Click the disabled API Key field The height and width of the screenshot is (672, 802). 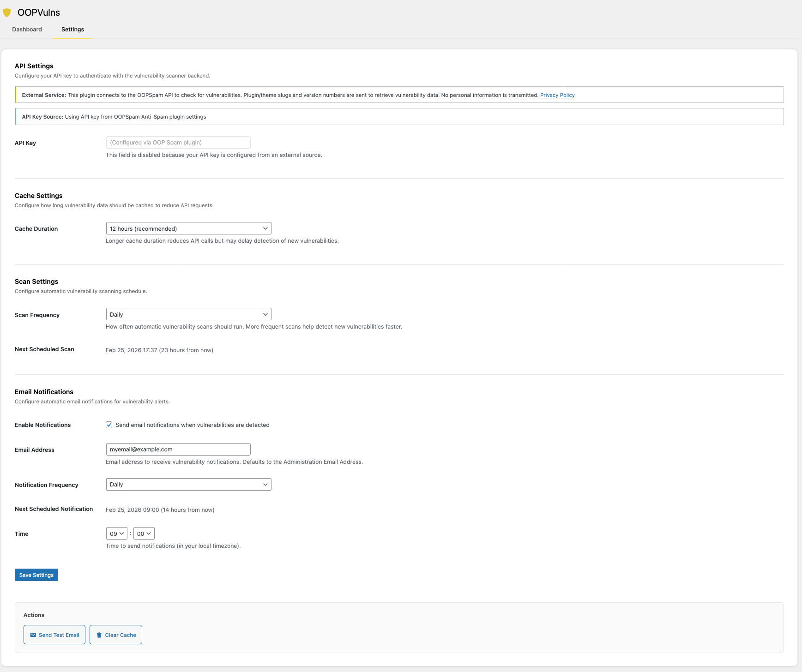click(177, 142)
